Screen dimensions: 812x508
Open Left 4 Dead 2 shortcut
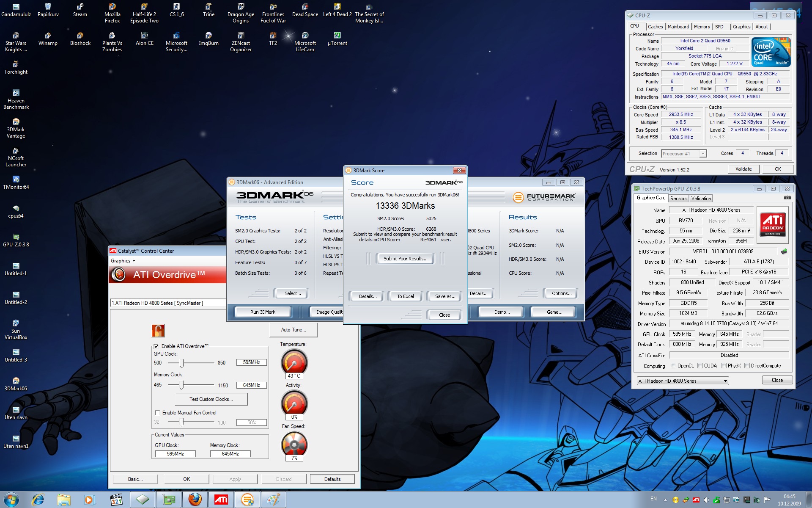click(337, 10)
